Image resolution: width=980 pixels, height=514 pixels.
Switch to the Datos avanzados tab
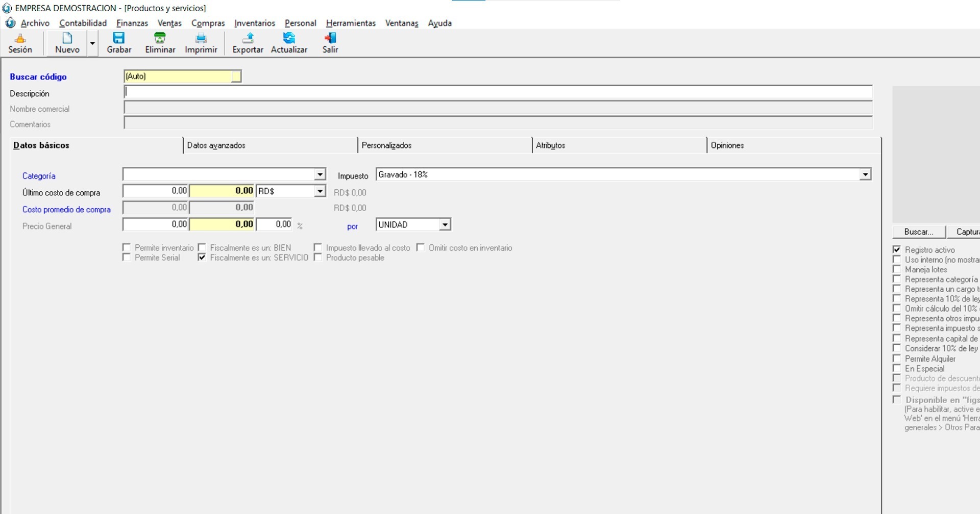(x=216, y=145)
